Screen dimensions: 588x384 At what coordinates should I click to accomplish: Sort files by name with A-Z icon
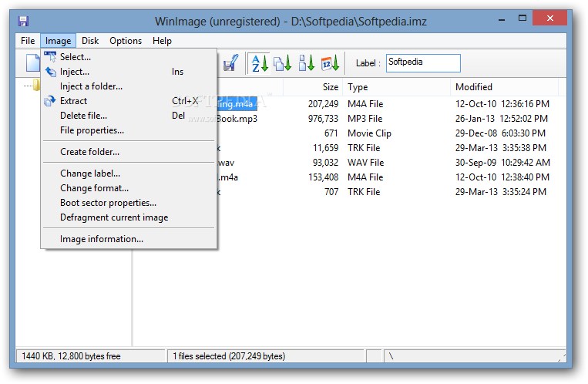pos(260,63)
